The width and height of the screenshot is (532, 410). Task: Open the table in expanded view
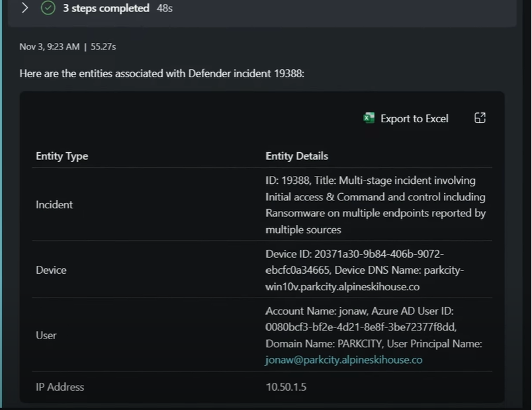(480, 118)
